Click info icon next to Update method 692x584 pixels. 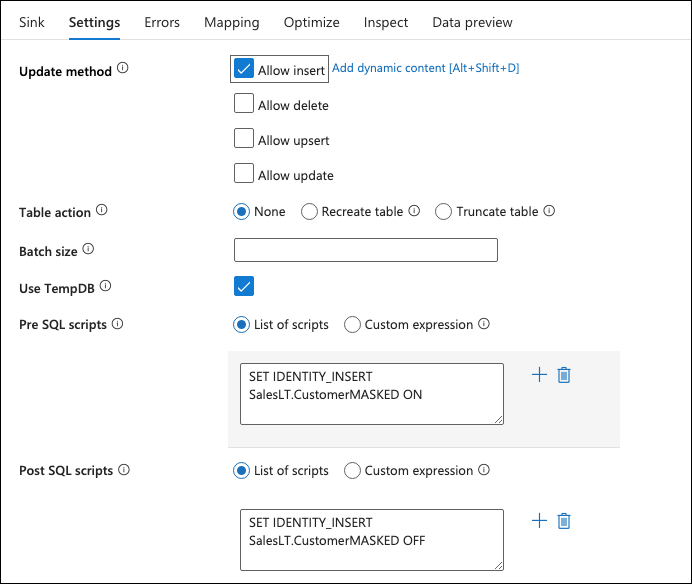tap(123, 69)
